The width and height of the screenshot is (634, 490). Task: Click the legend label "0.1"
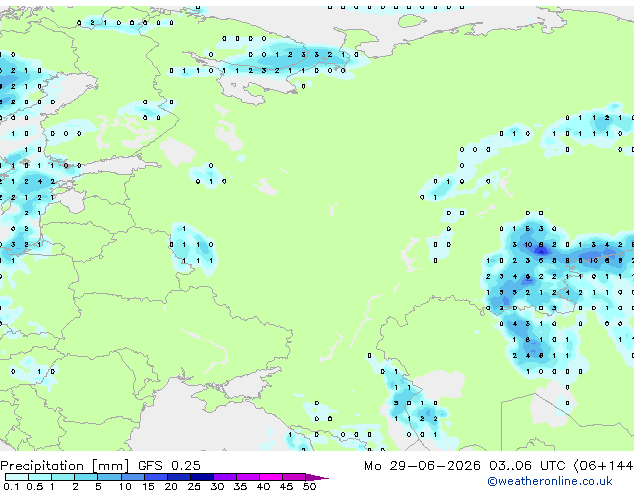point(11,486)
